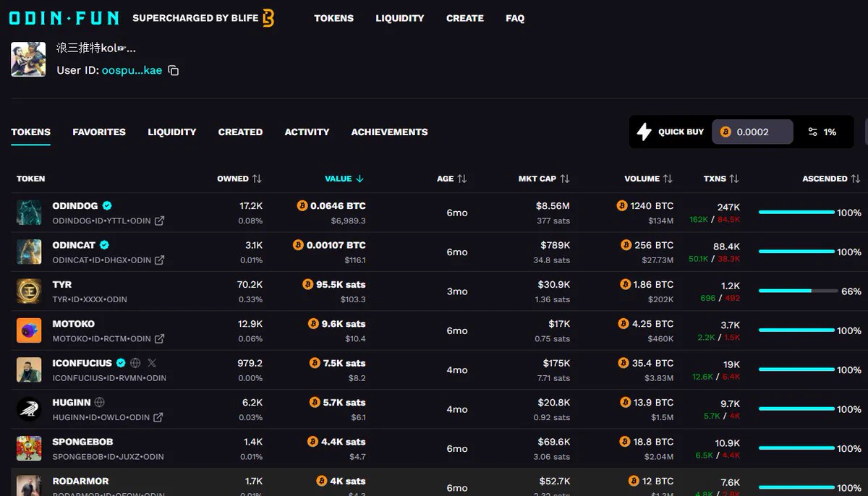Click ODINDOG 100% ascended progress bar
The width and height of the screenshot is (868, 496).
point(796,213)
